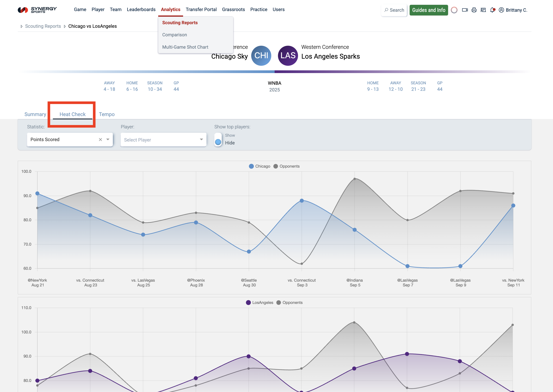Click Chicago's data point for @Seattle Aug 30

[x=249, y=252]
